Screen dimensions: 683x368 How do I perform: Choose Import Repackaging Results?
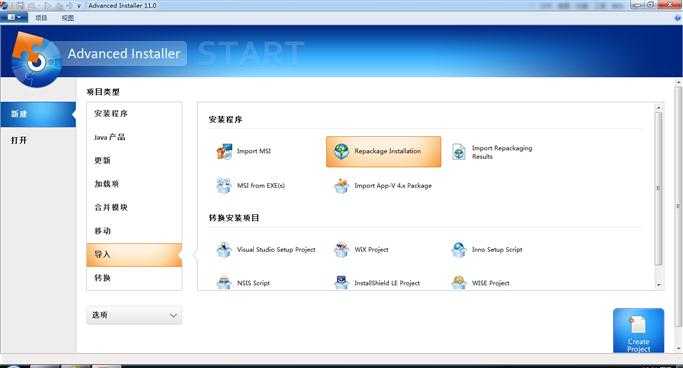[492, 152]
